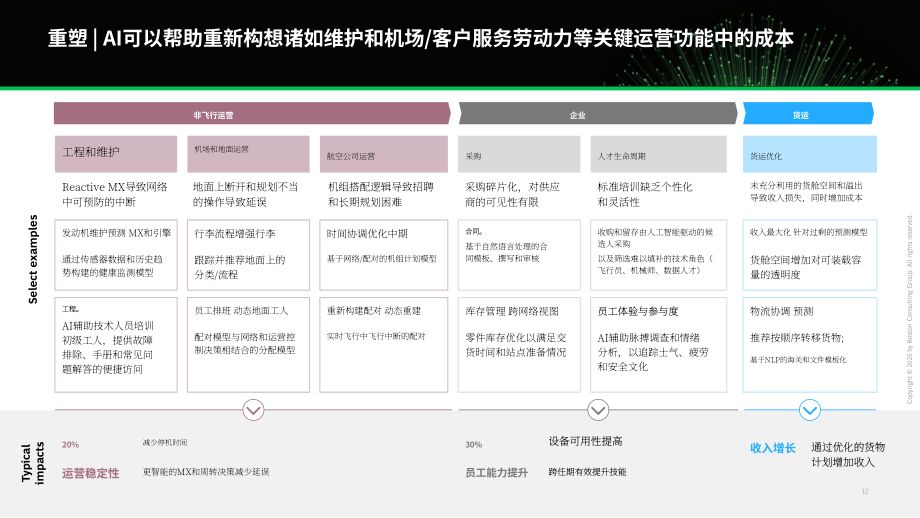Click the page number 12

click(x=865, y=492)
